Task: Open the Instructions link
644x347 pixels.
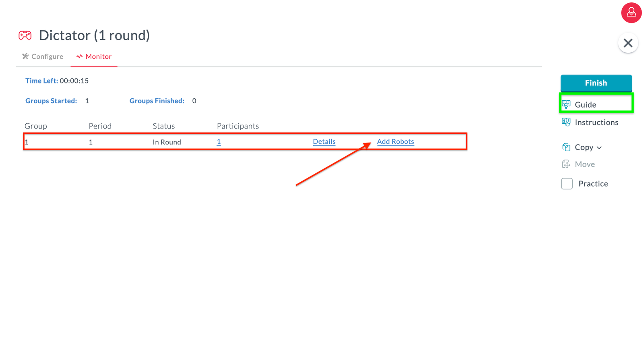Action: (x=597, y=123)
